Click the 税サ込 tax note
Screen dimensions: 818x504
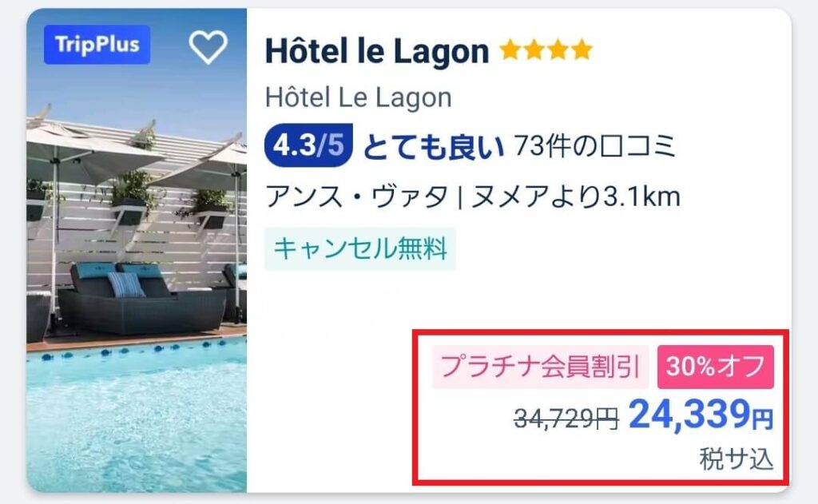pyautogui.click(x=737, y=459)
